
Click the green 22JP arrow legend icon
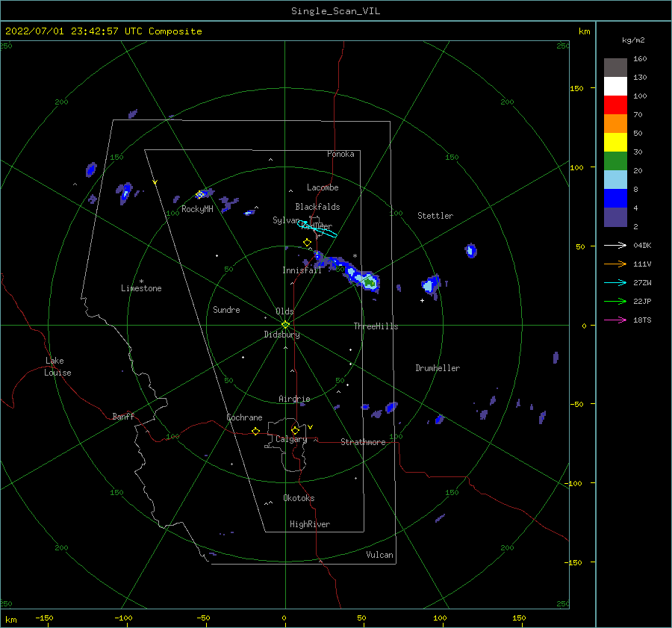(x=615, y=302)
